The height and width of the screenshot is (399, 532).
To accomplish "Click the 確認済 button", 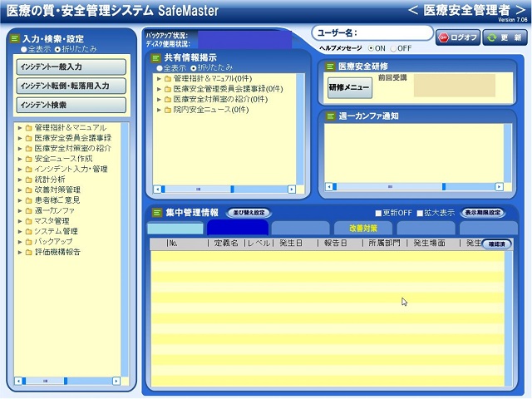I will pyautogui.click(x=497, y=244).
